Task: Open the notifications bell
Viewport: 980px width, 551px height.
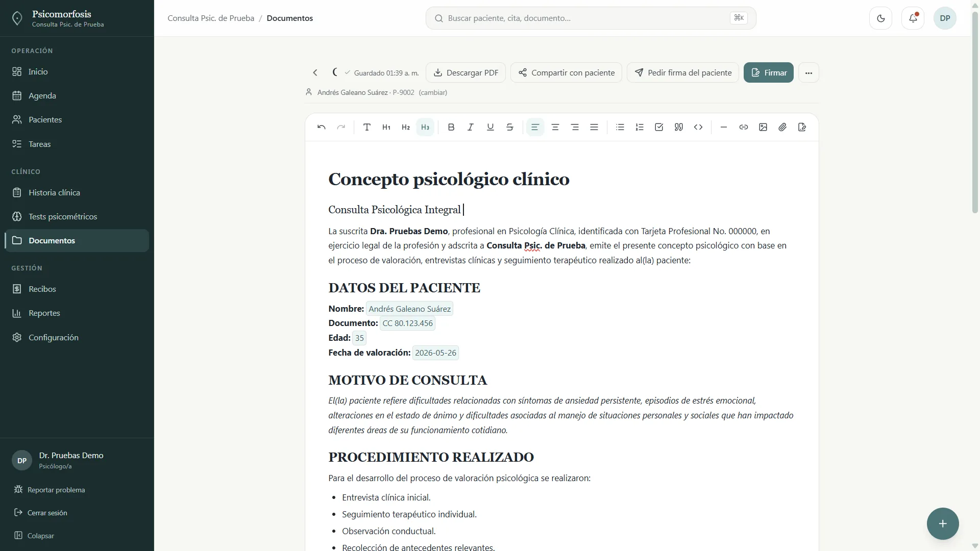Action: point(913,18)
